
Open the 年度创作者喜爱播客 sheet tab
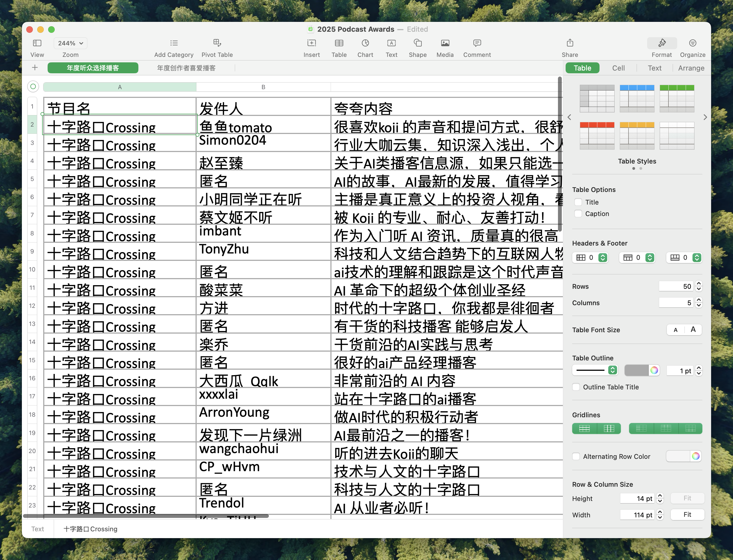click(186, 68)
